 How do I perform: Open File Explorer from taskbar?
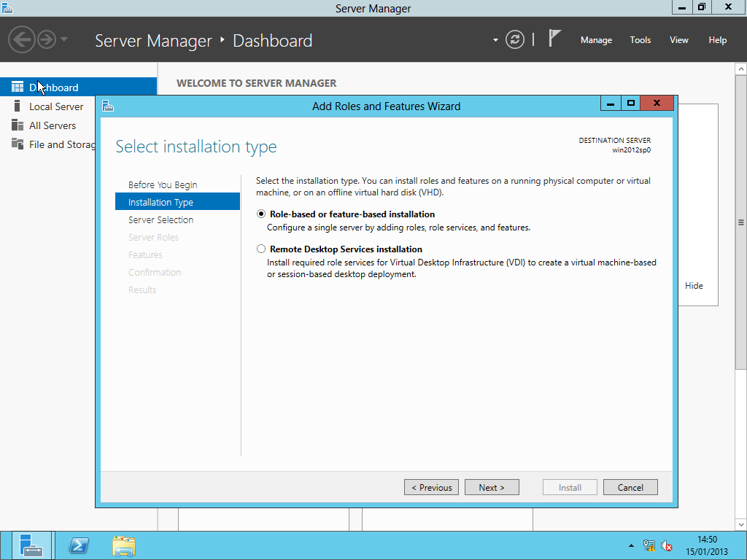(x=123, y=545)
